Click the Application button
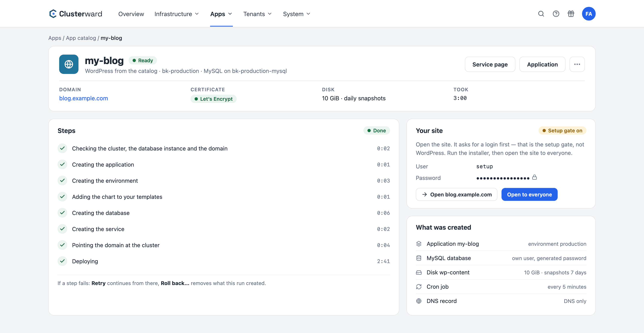Image resolution: width=644 pixels, height=333 pixels. point(542,64)
